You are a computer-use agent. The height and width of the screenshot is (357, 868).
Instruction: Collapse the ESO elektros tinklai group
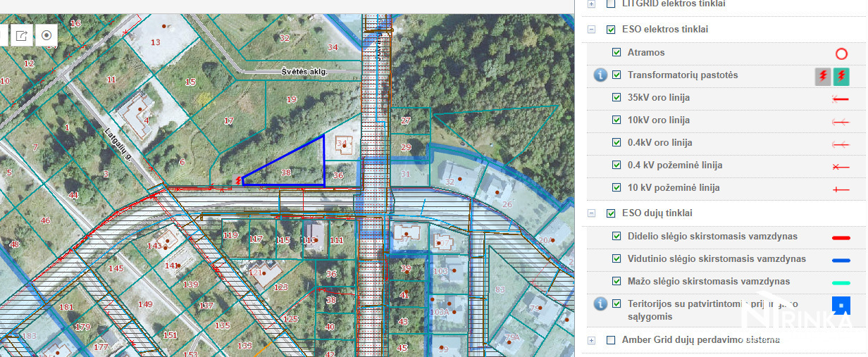point(591,30)
